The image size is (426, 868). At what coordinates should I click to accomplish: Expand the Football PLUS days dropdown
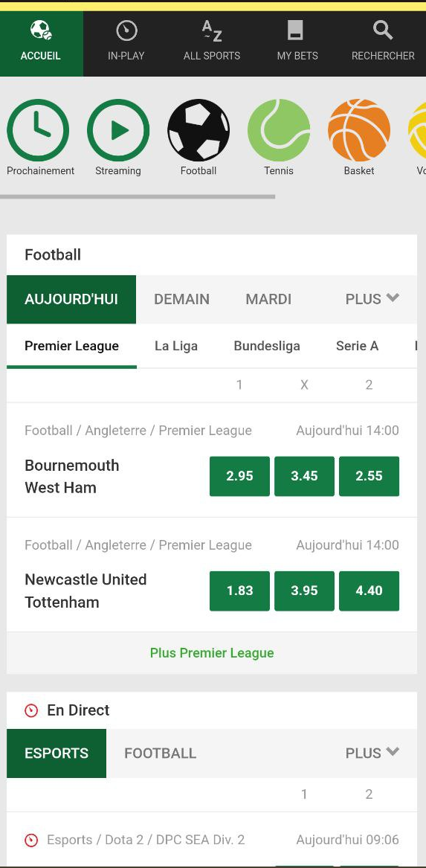(x=372, y=299)
